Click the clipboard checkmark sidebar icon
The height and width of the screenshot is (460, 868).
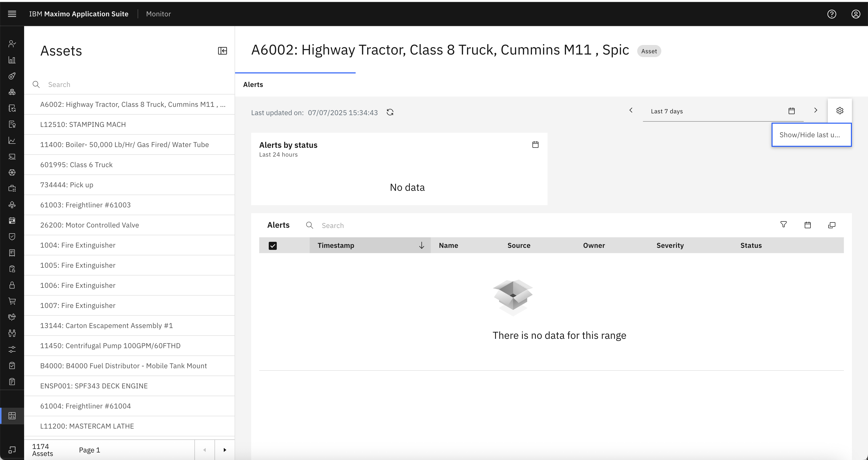click(12, 365)
